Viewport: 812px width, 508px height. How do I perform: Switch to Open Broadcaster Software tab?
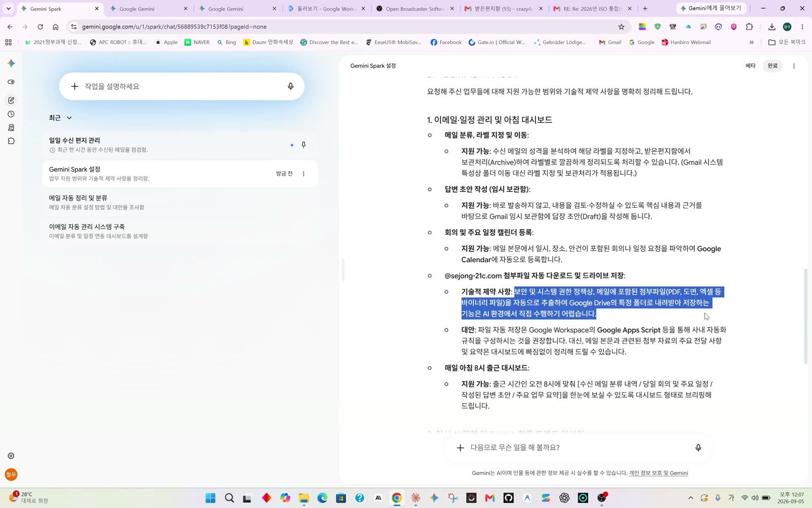click(415, 9)
